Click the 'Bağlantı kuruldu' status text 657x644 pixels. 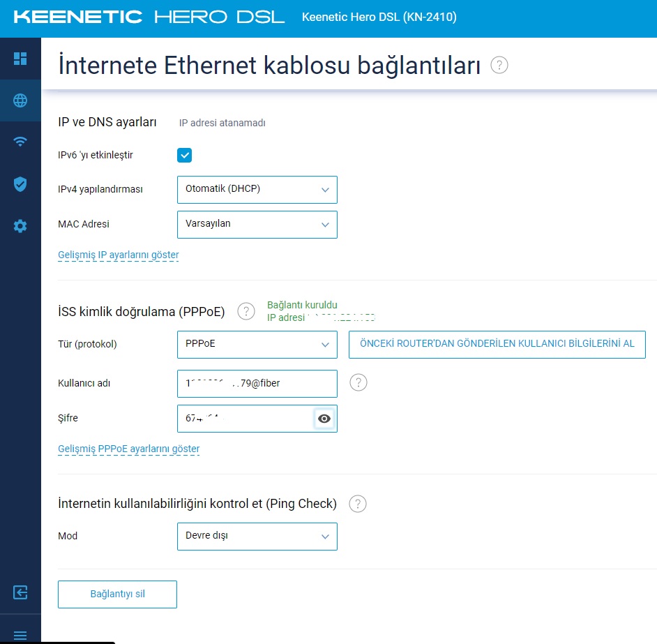click(x=302, y=305)
